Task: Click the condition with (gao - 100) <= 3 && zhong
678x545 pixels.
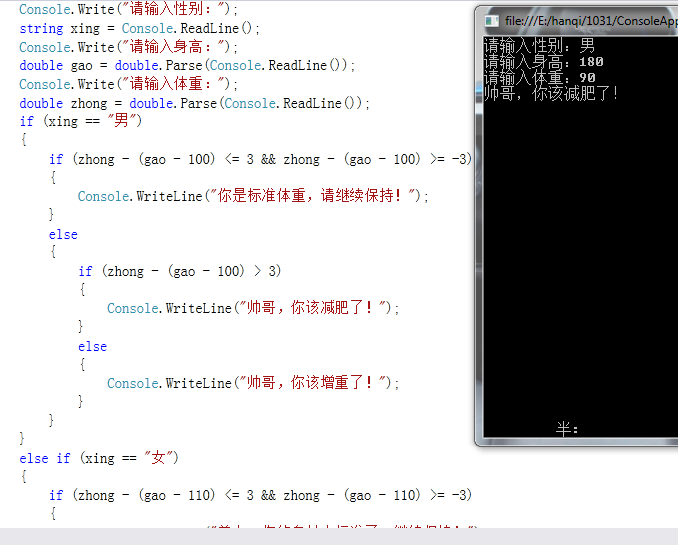Action: [x=260, y=159]
